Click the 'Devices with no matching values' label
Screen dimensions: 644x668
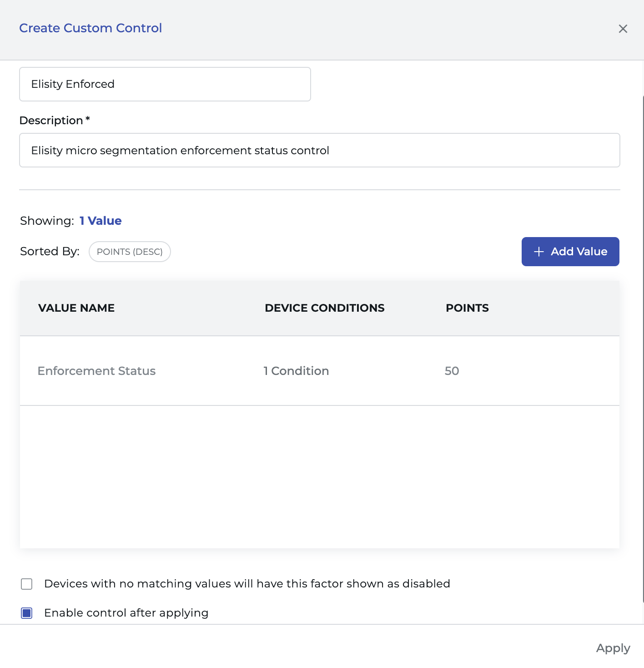(247, 584)
